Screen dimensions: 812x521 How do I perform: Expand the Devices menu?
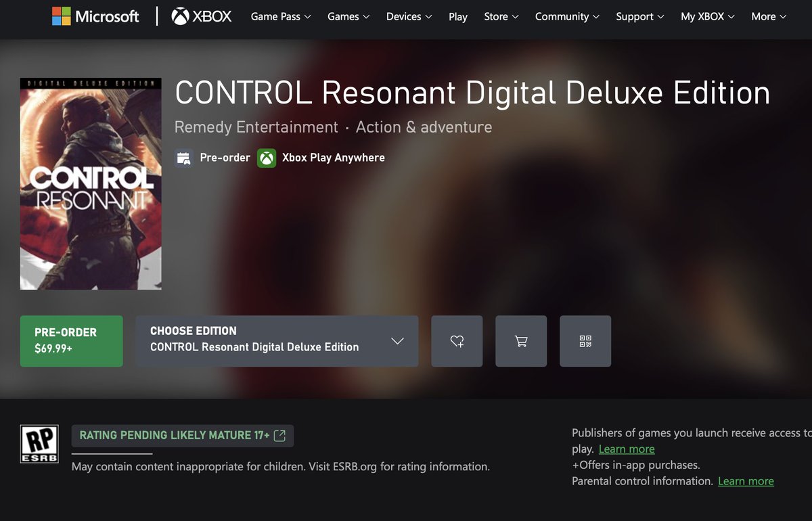tap(409, 16)
